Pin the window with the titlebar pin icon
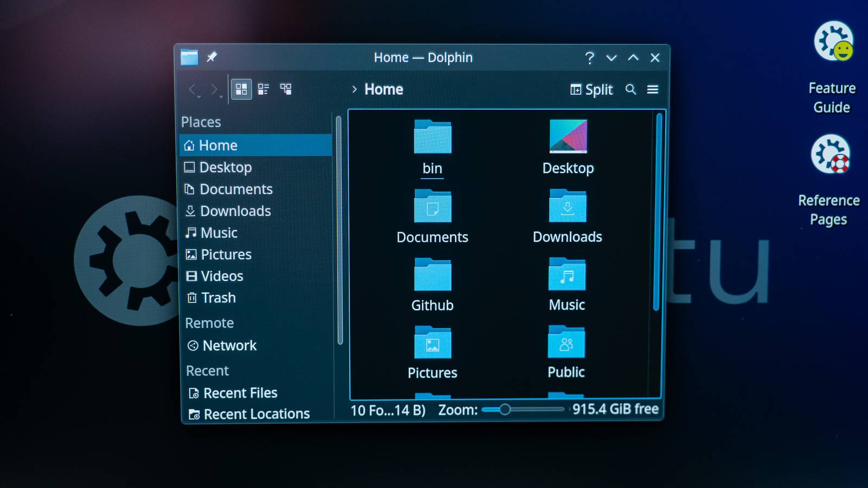The height and width of the screenshot is (488, 868). coord(212,57)
